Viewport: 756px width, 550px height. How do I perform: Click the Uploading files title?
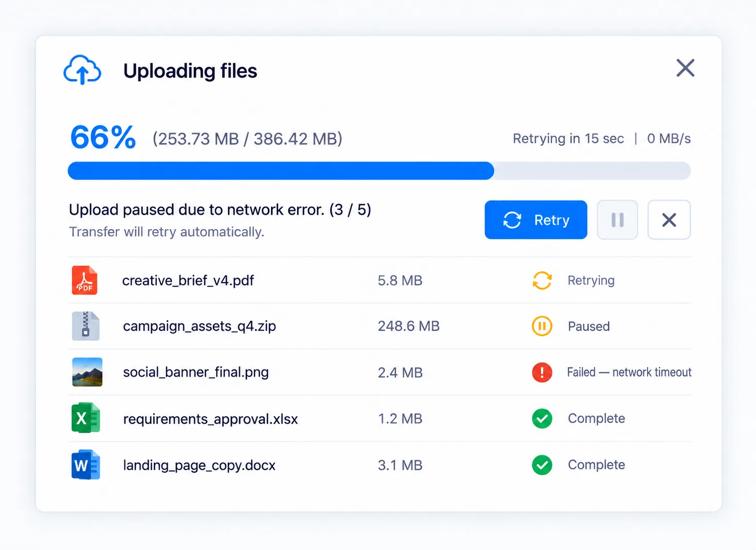pyautogui.click(x=190, y=71)
